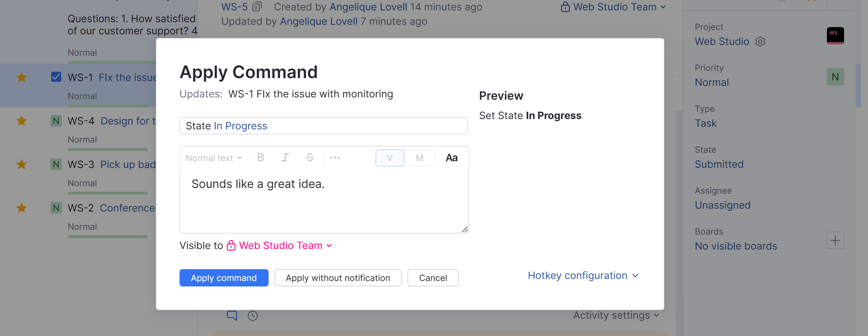
Task: Click the copy icon next to WS-5
Action: pyautogui.click(x=256, y=6)
